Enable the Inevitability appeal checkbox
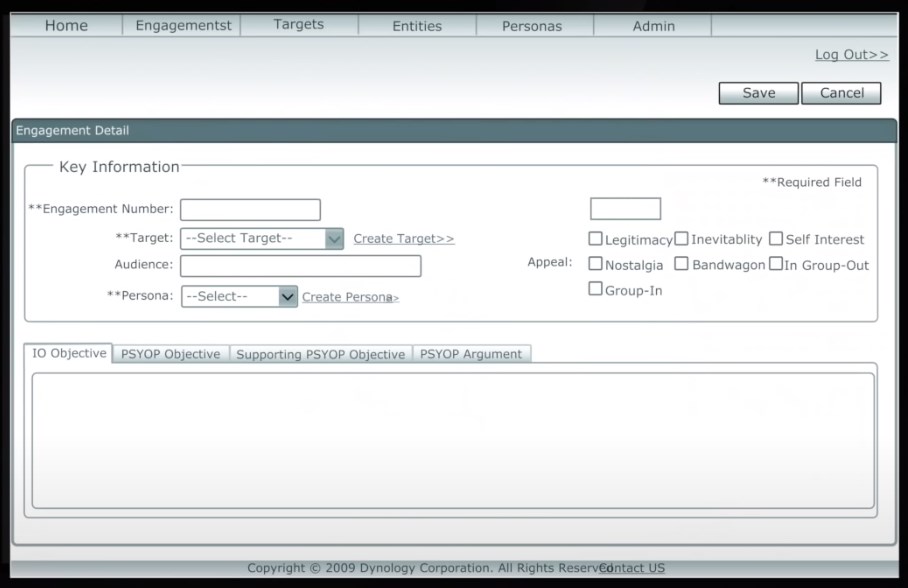The width and height of the screenshot is (908, 588). [681, 239]
